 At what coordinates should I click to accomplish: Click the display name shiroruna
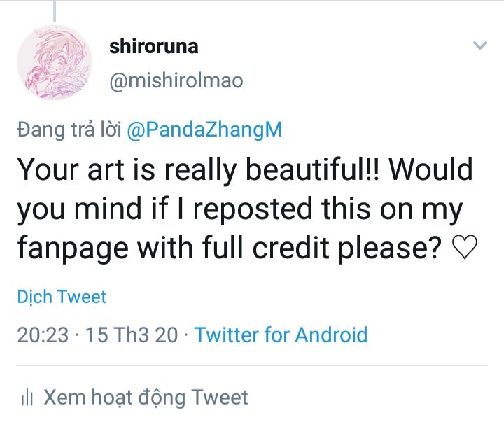154,47
